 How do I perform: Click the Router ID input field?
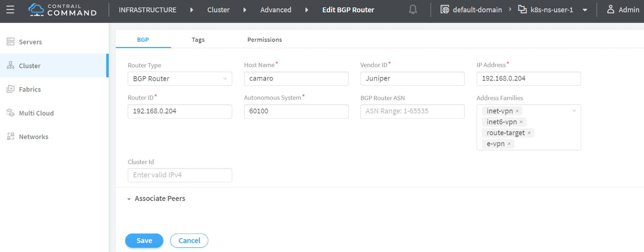[x=180, y=111]
